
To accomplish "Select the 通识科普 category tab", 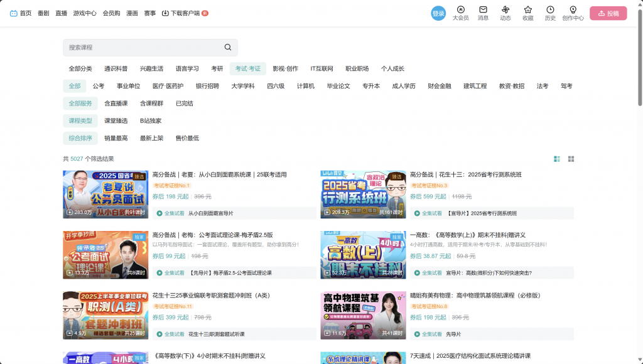I will [x=116, y=68].
